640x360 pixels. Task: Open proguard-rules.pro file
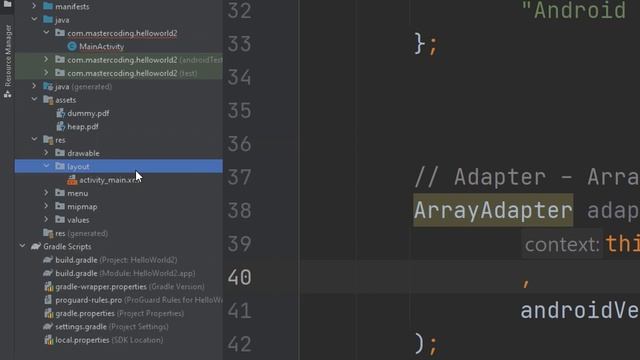click(x=139, y=300)
